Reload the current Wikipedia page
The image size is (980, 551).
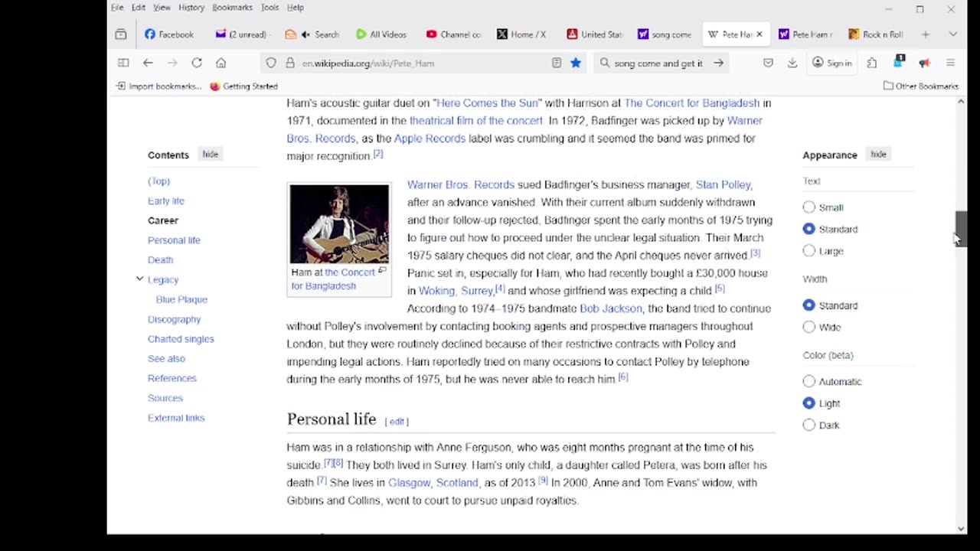click(x=197, y=63)
